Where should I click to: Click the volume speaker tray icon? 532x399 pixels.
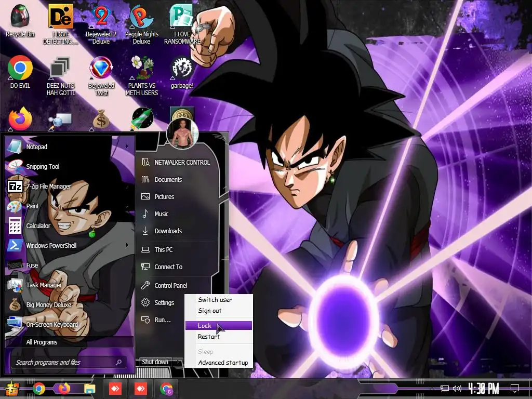point(457,389)
